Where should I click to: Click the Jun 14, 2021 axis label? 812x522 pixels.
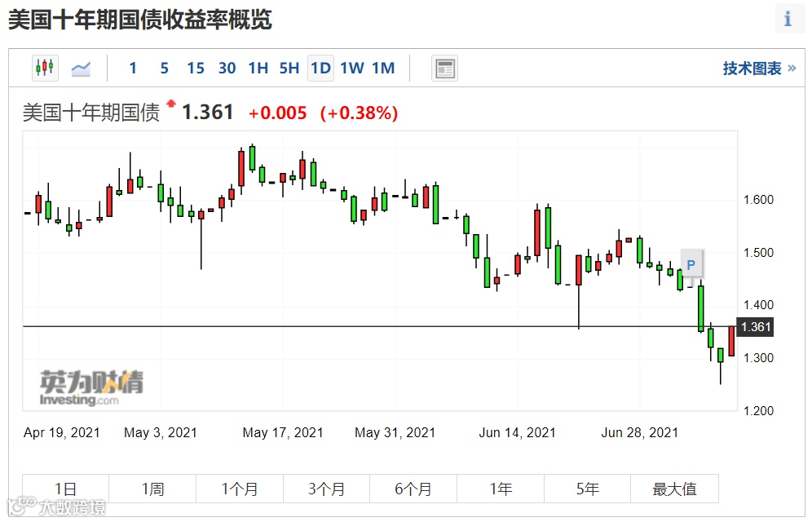point(518,432)
